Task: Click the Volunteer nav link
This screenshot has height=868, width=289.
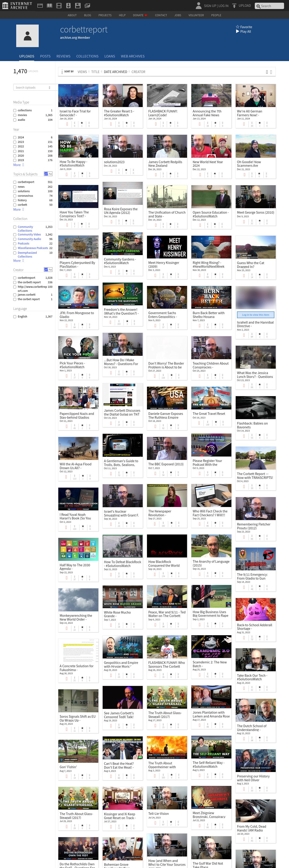Action: click(x=196, y=15)
